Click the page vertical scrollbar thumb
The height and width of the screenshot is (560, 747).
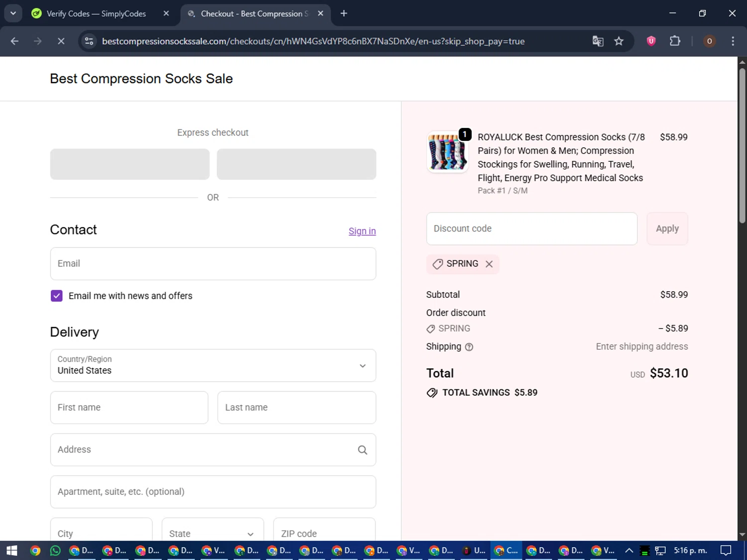(x=742, y=145)
